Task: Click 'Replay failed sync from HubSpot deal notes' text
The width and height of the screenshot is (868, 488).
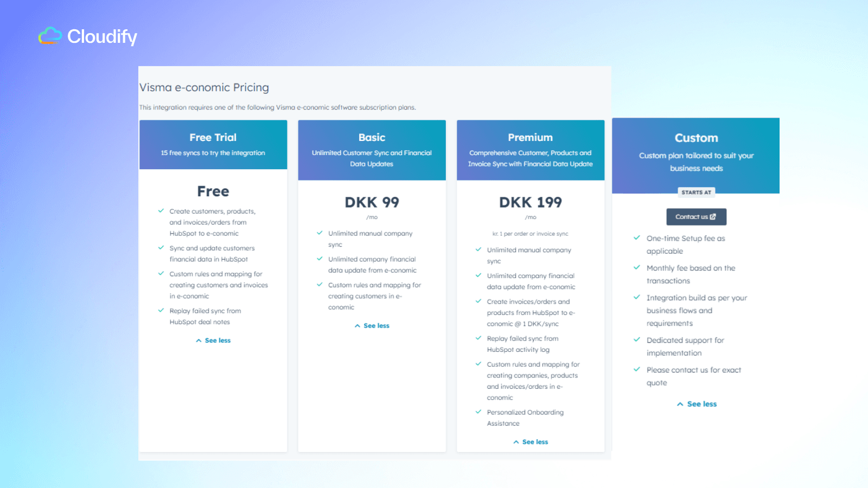Action: click(205, 316)
